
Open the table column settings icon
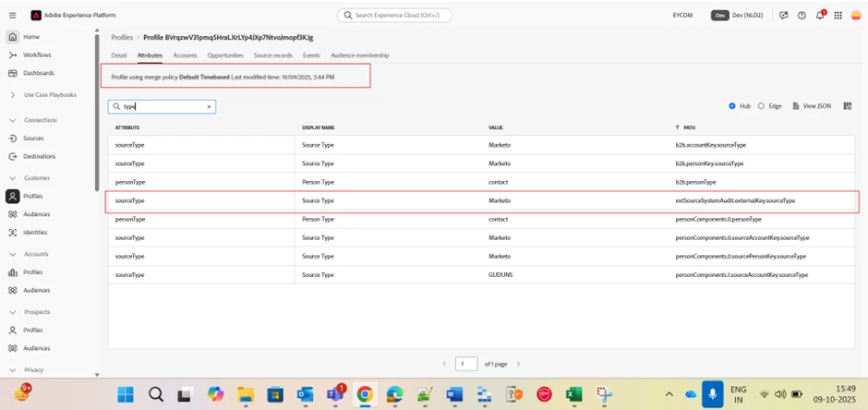(848, 106)
